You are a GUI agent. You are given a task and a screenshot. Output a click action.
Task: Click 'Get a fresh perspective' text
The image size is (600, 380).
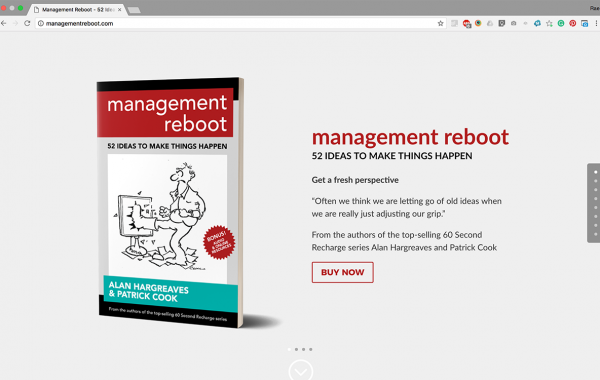(355, 180)
